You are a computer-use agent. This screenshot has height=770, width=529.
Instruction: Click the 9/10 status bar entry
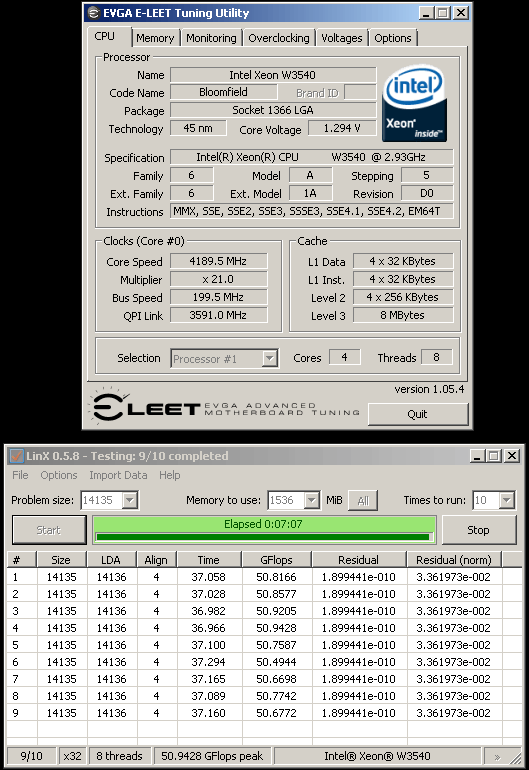31,756
